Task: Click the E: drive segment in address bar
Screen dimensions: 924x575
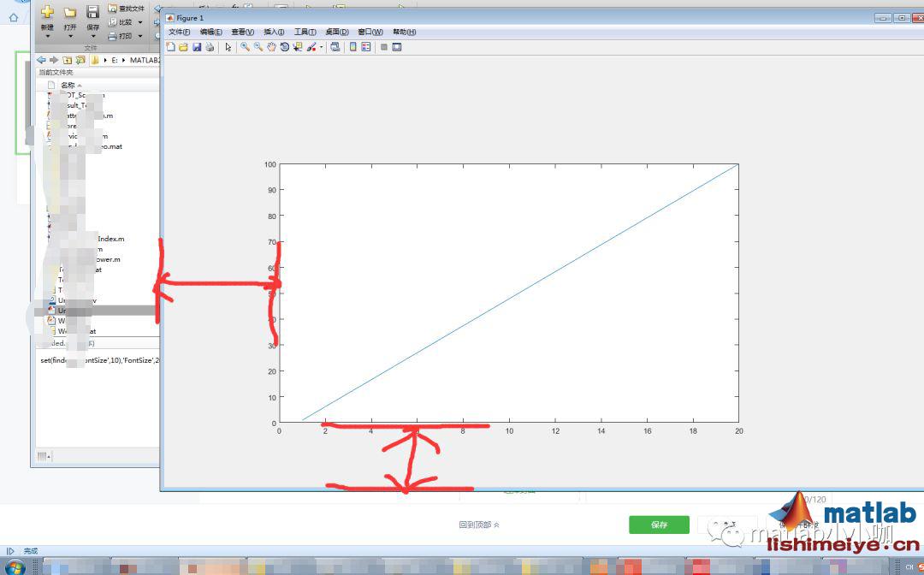Action: (x=115, y=60)
